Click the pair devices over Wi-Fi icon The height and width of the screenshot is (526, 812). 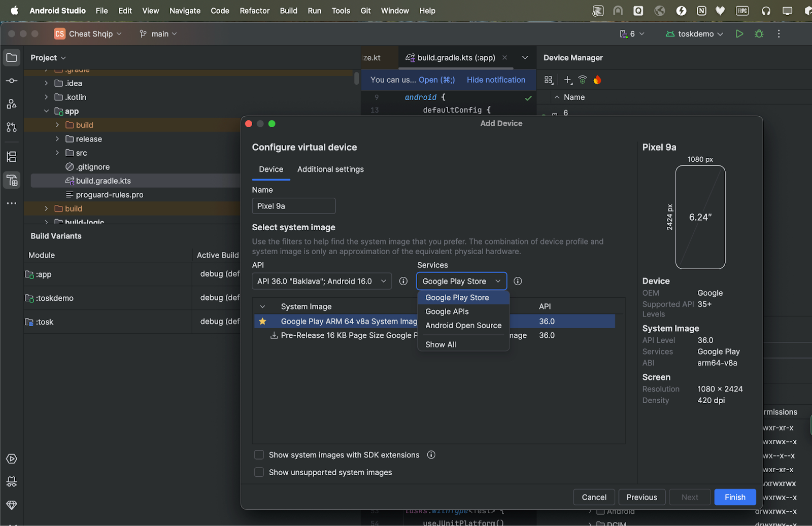(583, 80)
